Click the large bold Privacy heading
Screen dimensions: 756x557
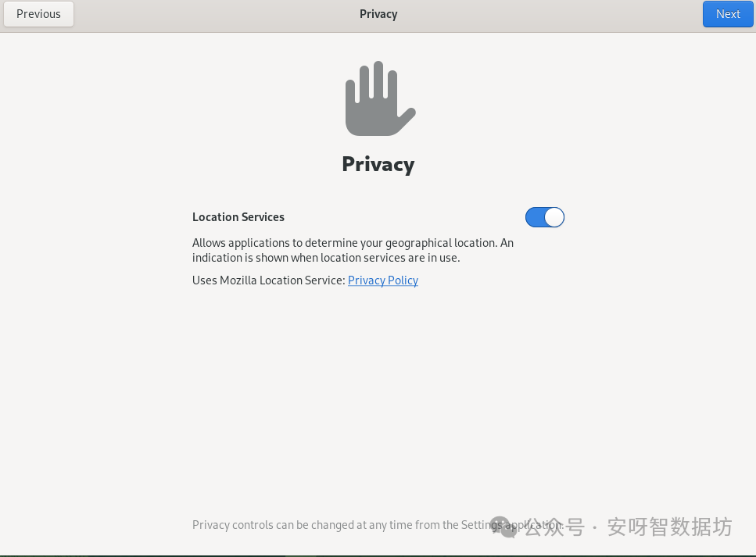click(x=378, y=164)
